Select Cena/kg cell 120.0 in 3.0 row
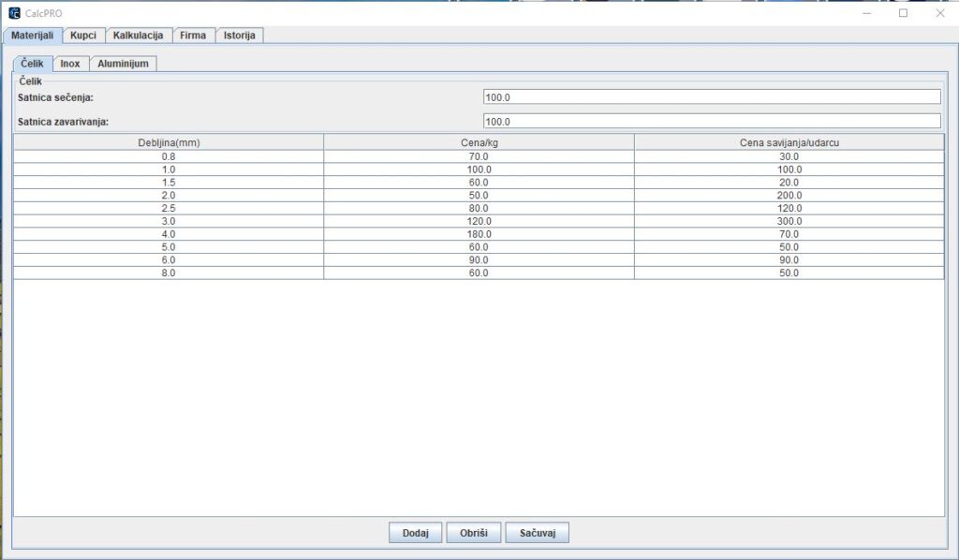Viewport: 959px width, 560px height. click(479, 221)
